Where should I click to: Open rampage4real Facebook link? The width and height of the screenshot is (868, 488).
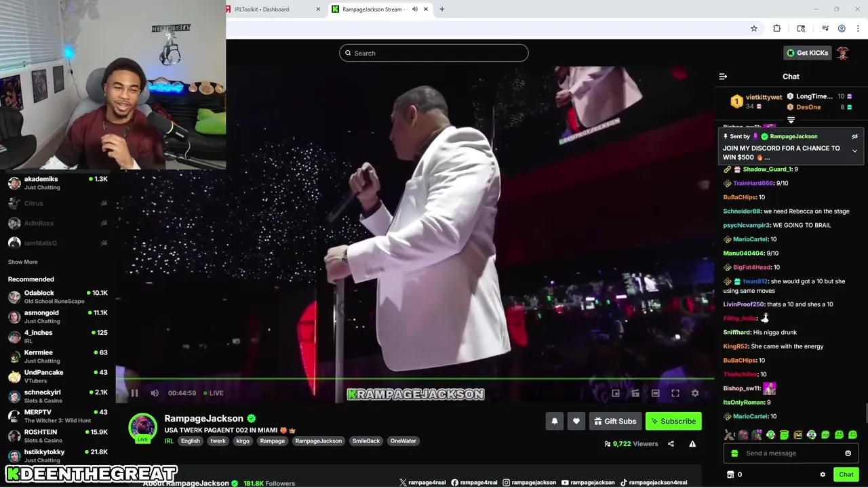point(474,483)
